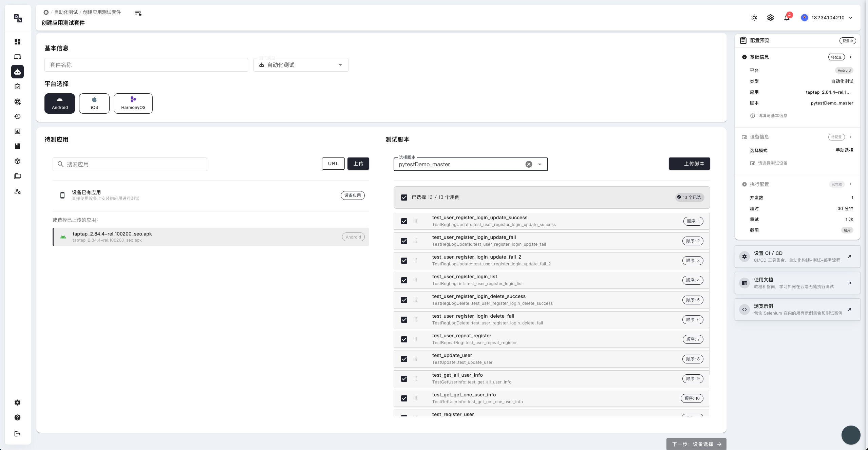Image resolution: width=868 pixels, height=450 pixels.
Task: Uncheck test_user_register_login_update_fail_2 case
Action: (404, 261)
